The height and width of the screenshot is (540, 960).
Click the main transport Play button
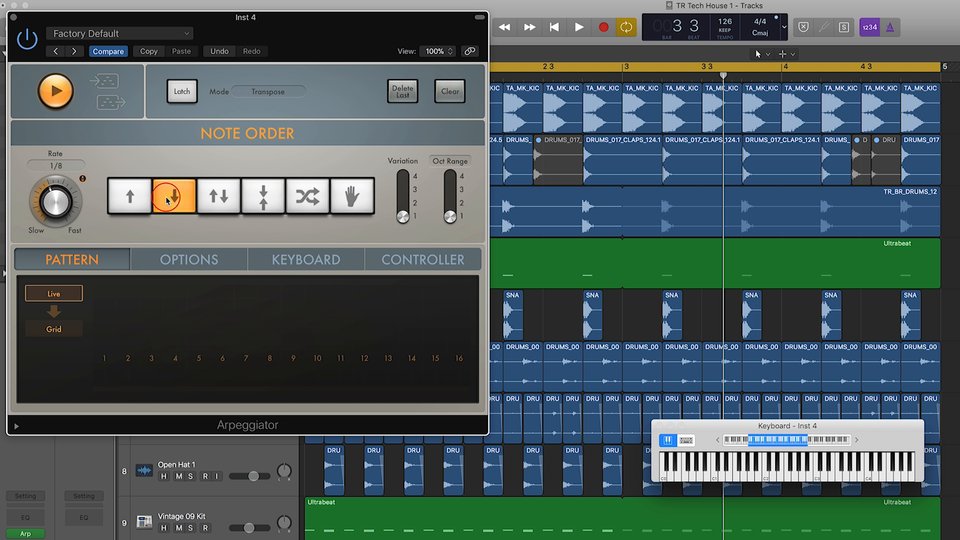coord(579,27)
